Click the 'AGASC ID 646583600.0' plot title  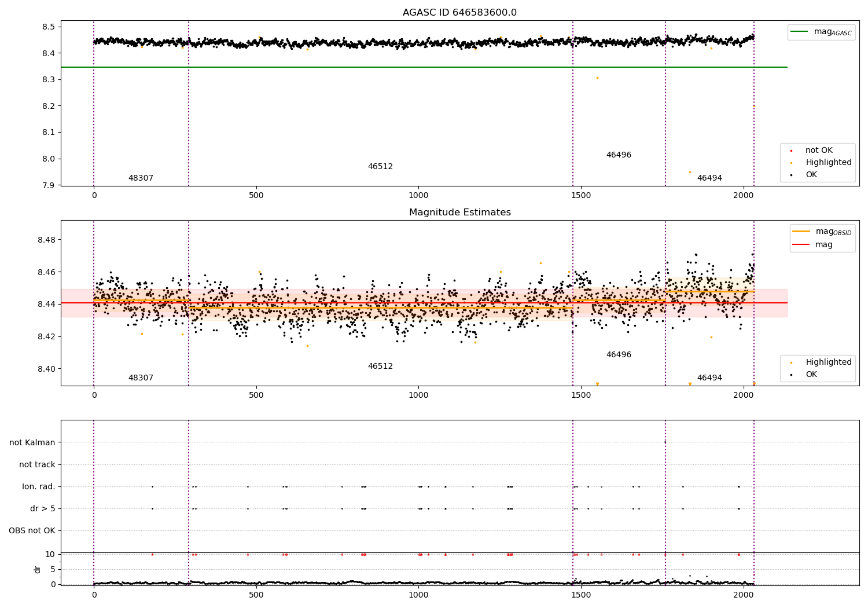point(460,13)
